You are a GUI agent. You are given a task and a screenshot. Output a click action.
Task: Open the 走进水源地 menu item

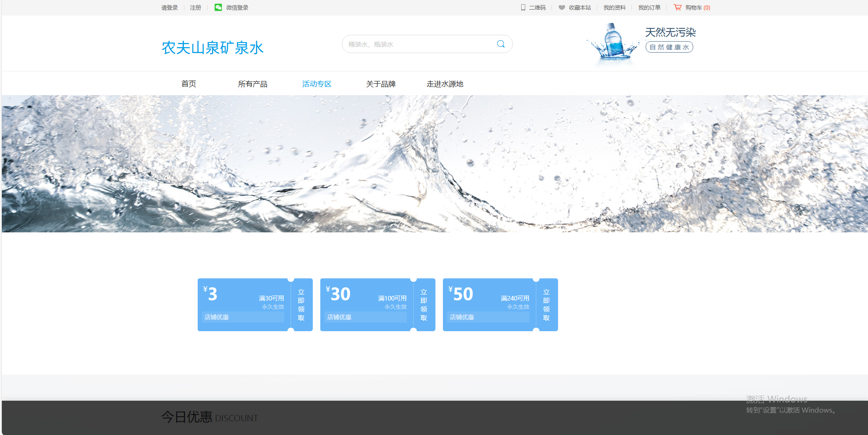(x=445, y=84)
